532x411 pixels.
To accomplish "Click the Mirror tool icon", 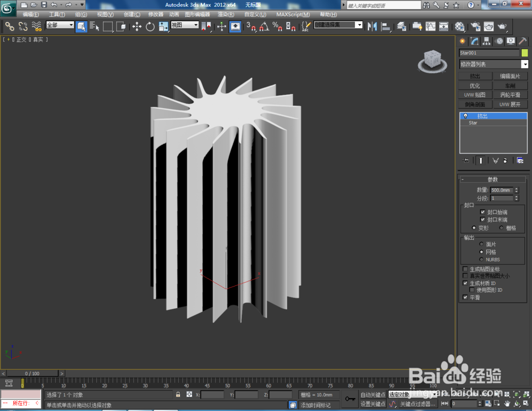I will pyautogui.click(x=372, y=26).
